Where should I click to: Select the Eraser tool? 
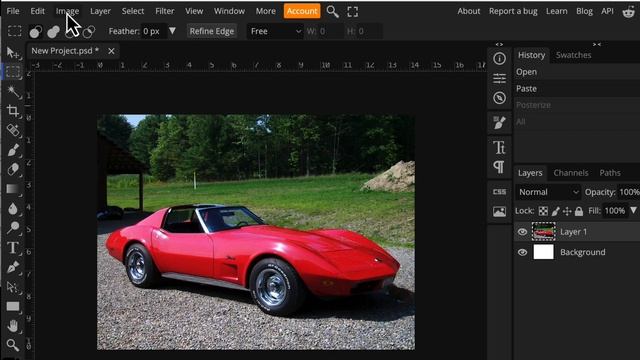(13, 169)
